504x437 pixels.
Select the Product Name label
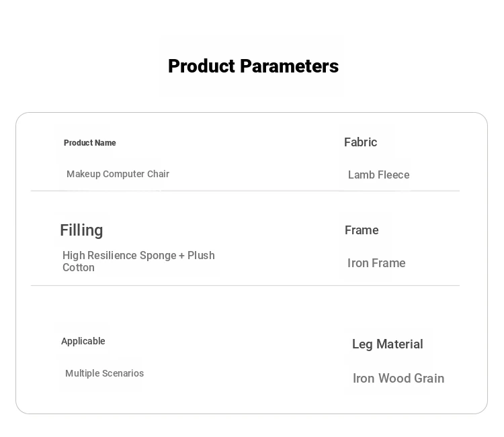(89, 143)
